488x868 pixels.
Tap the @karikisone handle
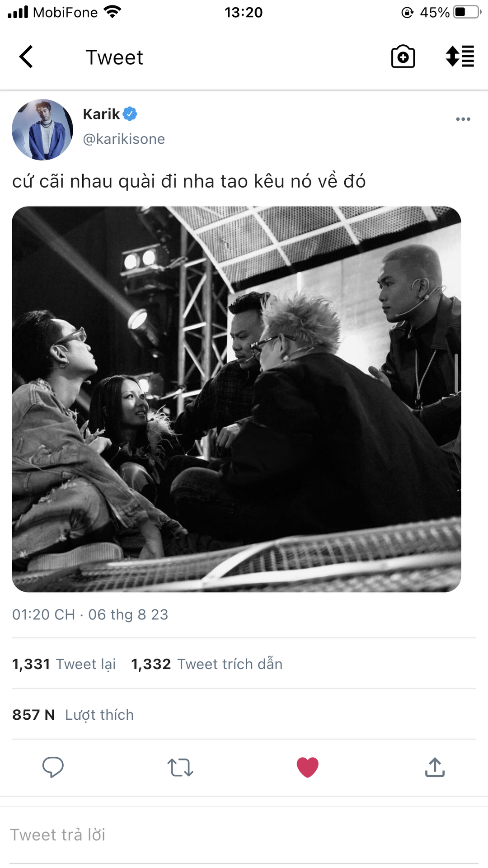(124, 139)
